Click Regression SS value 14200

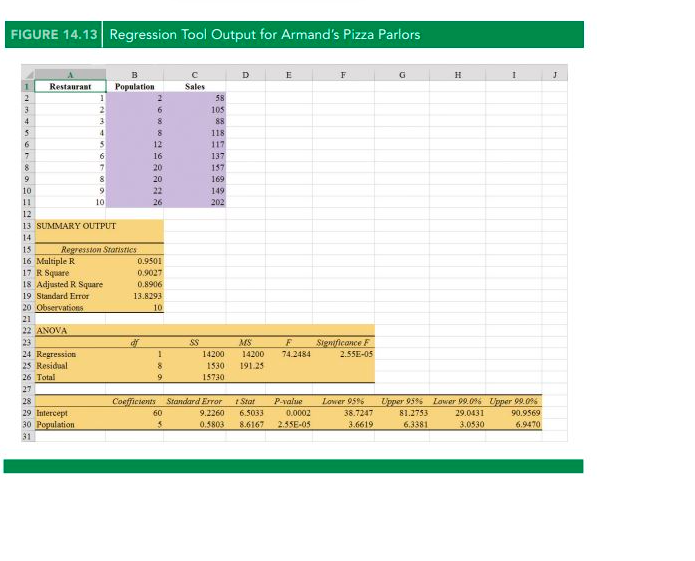[x=213, y=354]
